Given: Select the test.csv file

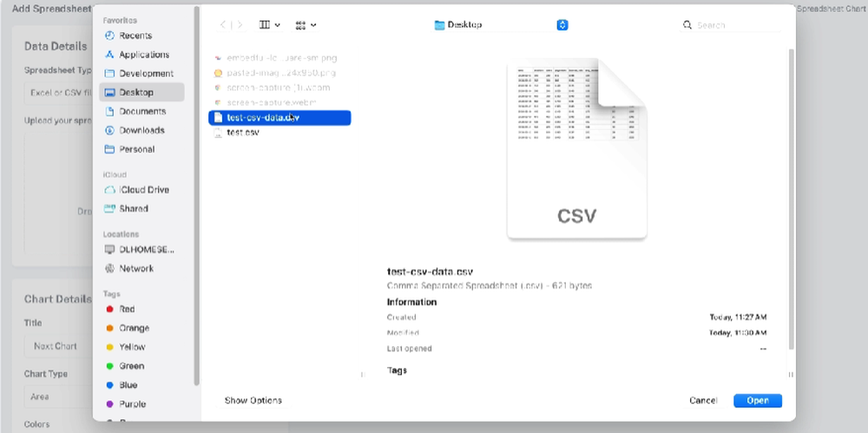Looking at the screenshot, I should (x=279, y=133).
